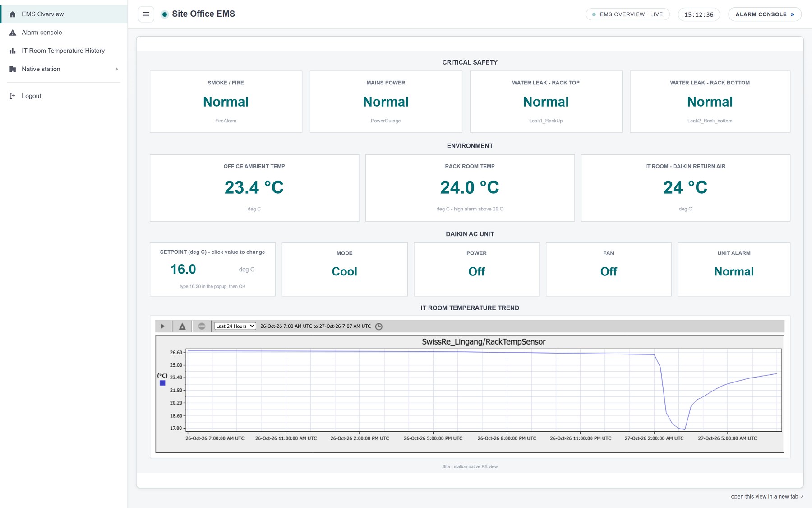
Task: Toggle the hamburger menu button
Action: click(146, 14)
